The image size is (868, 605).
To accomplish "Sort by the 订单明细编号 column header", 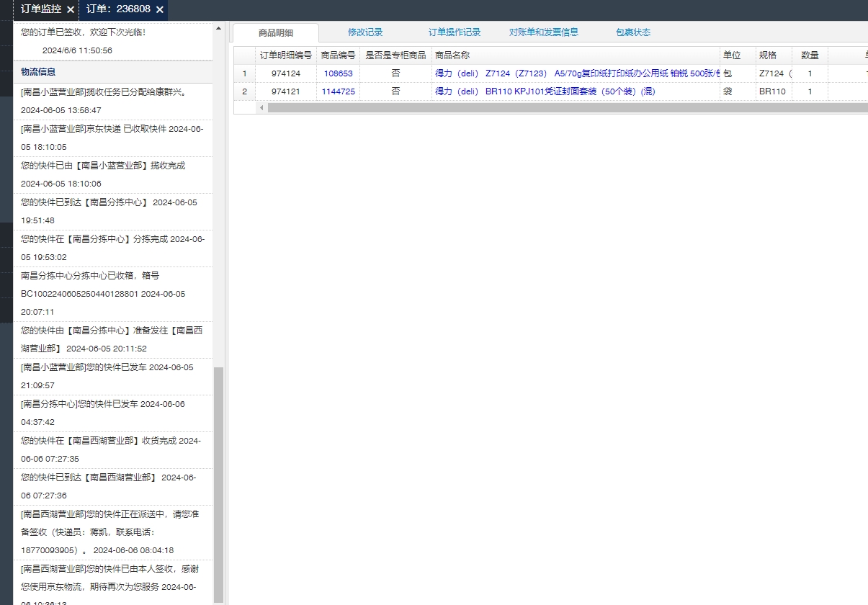I will tap(286, 55).
